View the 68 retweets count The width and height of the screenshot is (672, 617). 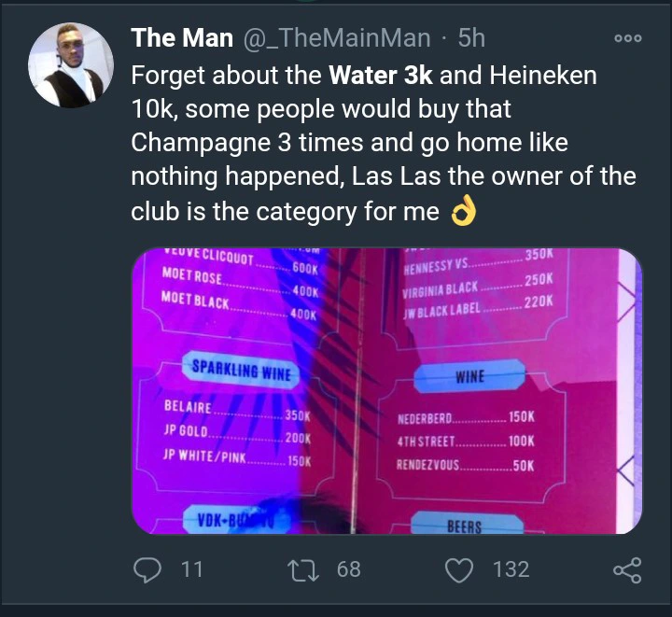coord(348,570)
